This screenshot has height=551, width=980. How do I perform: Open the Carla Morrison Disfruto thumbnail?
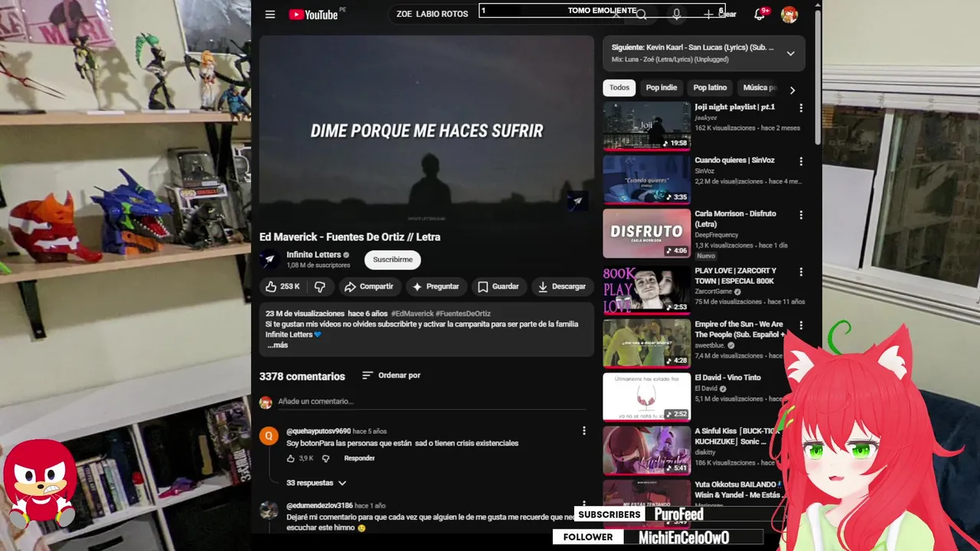[x=647, y=233]
